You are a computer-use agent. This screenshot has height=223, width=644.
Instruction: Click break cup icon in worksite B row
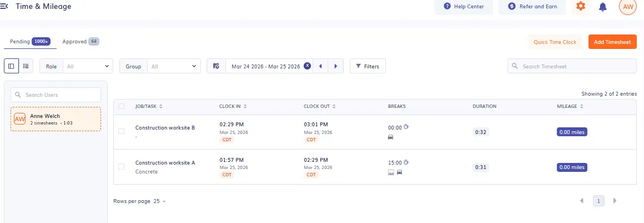coord(406,127)
